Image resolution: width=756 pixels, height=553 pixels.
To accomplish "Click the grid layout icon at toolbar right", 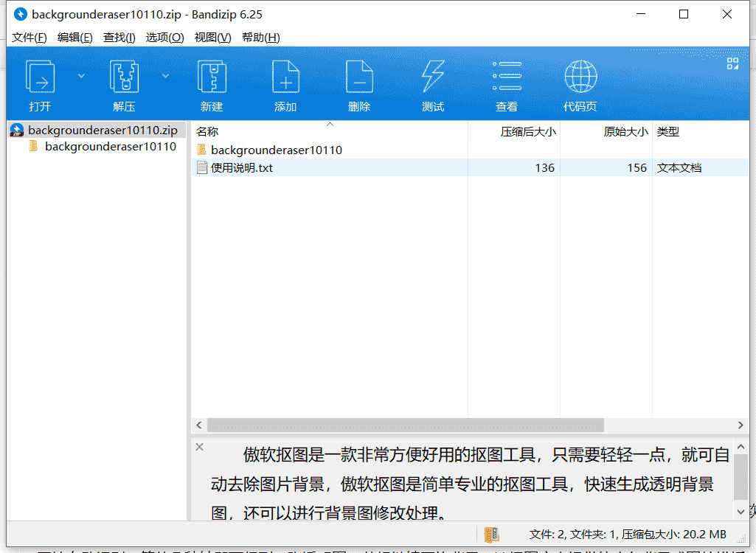I will click(x=733, y=63).
